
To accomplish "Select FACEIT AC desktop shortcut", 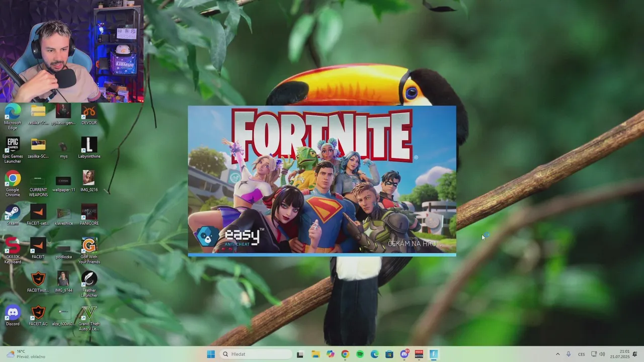I will [x=38, y=316].
